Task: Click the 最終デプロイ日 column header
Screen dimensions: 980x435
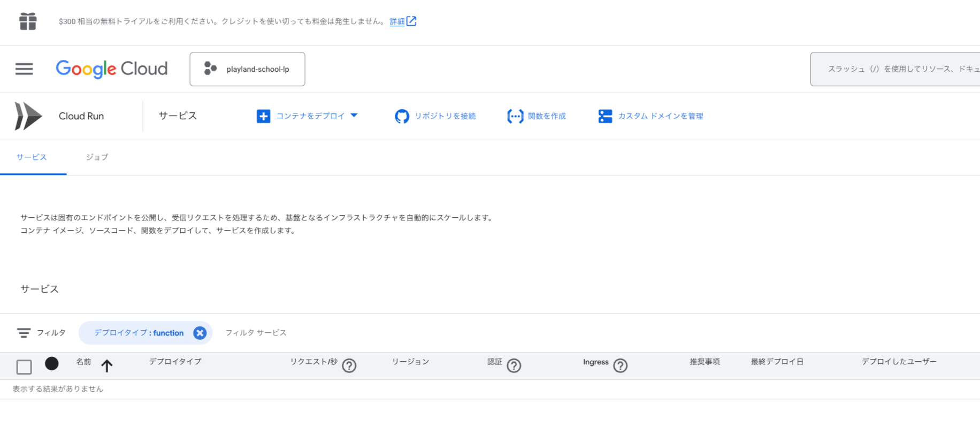Action: click(x=777, y=362)
